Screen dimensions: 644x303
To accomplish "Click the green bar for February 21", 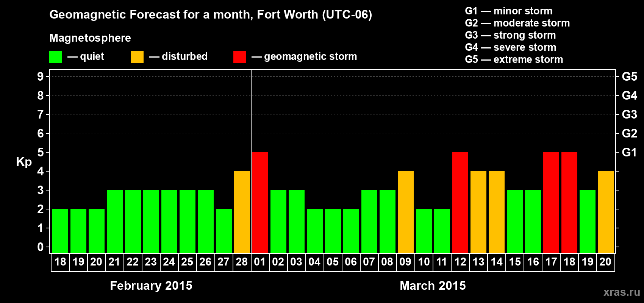I will (115, 221).
